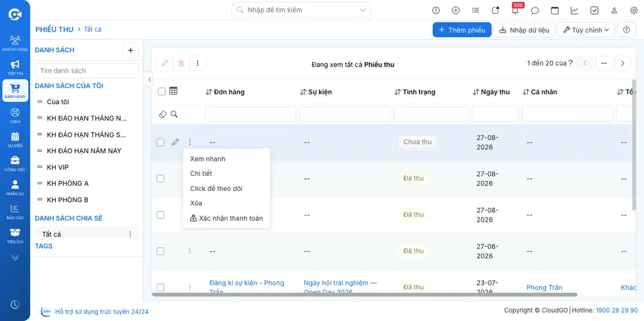The width and height of the screenshot is (644, 321).
Task: Choose Xác nhận thanh toán menu entry
Action: pyautogui.click(x=226, y=218)
